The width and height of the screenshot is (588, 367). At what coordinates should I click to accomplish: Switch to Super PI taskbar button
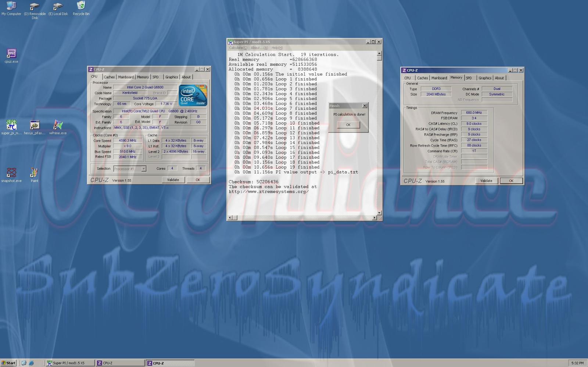[x=70, y=363]
